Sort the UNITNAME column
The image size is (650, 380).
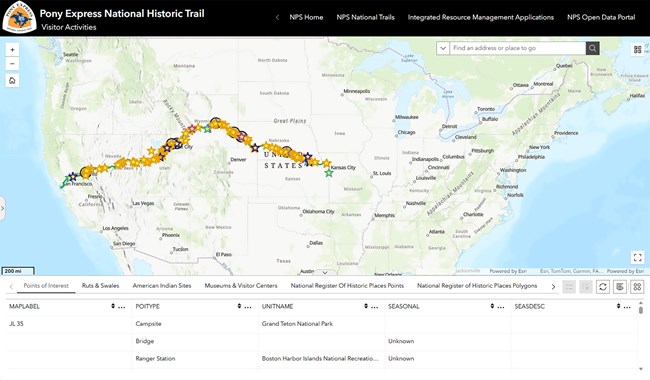pyautogui.click(x=366, y=306)
